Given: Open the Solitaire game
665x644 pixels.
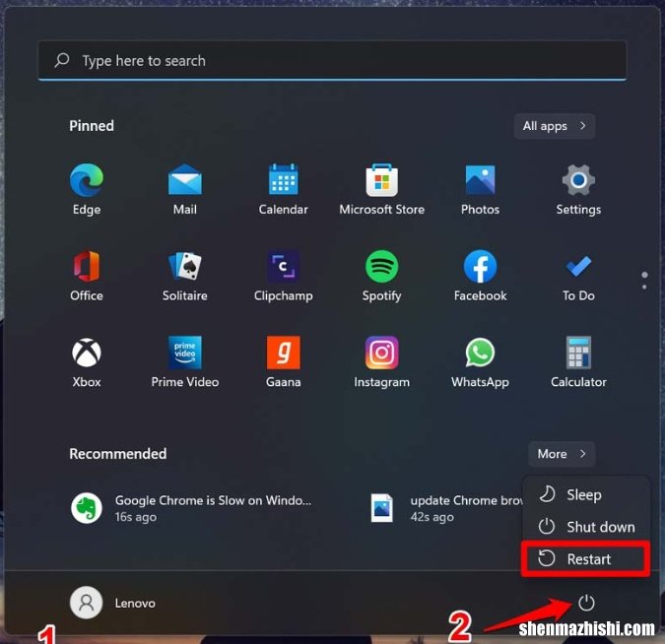Looking at the screenshot, I should pos(185,276).
